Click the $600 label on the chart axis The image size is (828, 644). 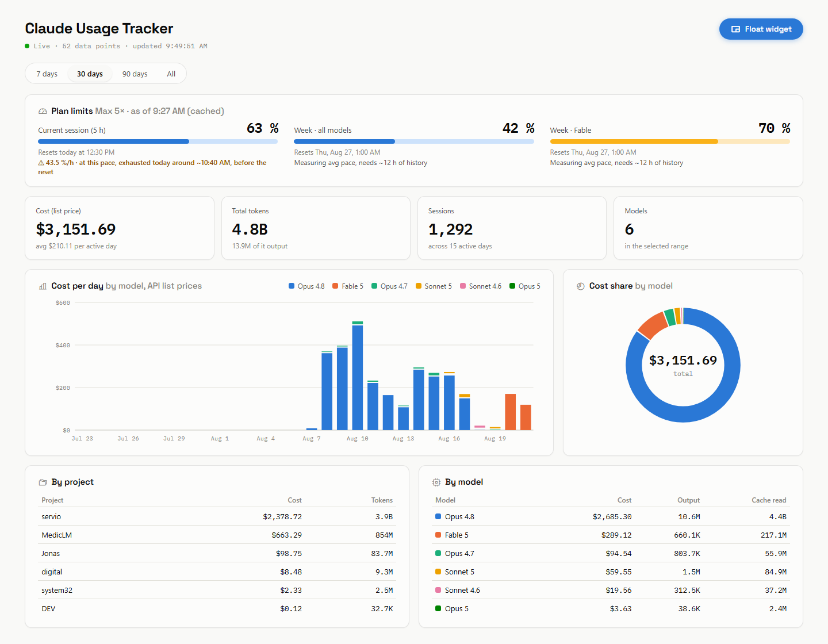click(63, 303)
